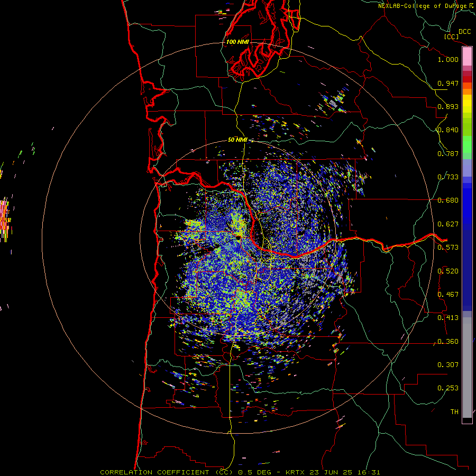Screen dimensions: 476x476
Task: Click the 0.947 scale value
Action: 448,83
